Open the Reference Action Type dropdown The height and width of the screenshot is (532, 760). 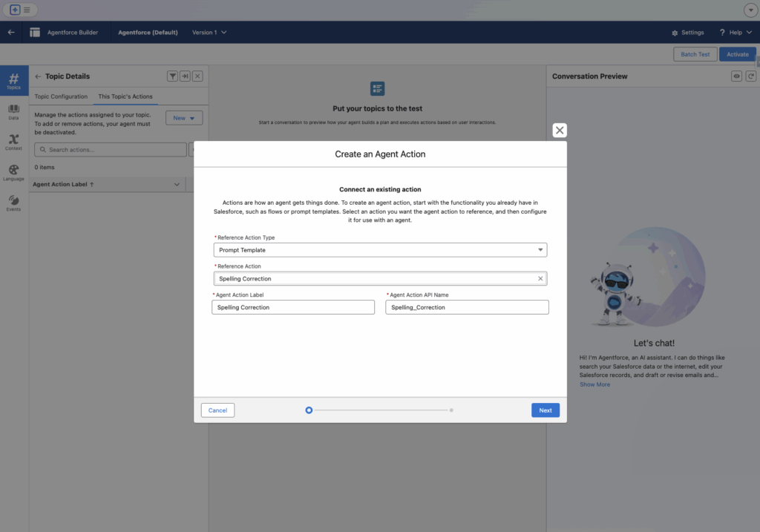[x=381, y=250]
